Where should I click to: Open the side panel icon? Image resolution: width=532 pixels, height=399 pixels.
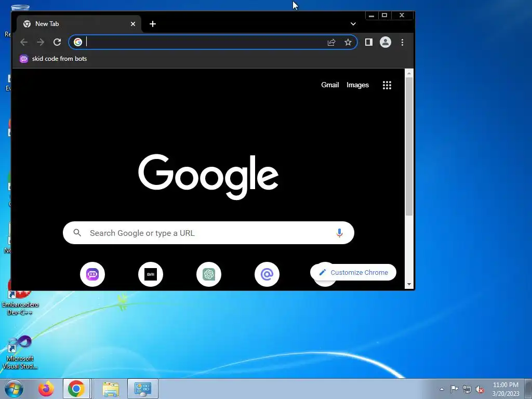(369, 42)
